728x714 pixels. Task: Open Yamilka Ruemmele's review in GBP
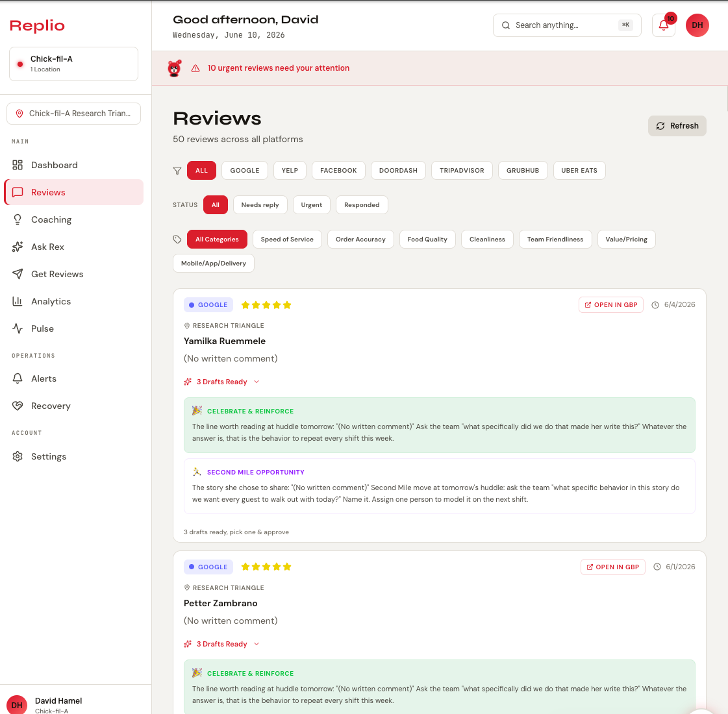click(610, 305)
